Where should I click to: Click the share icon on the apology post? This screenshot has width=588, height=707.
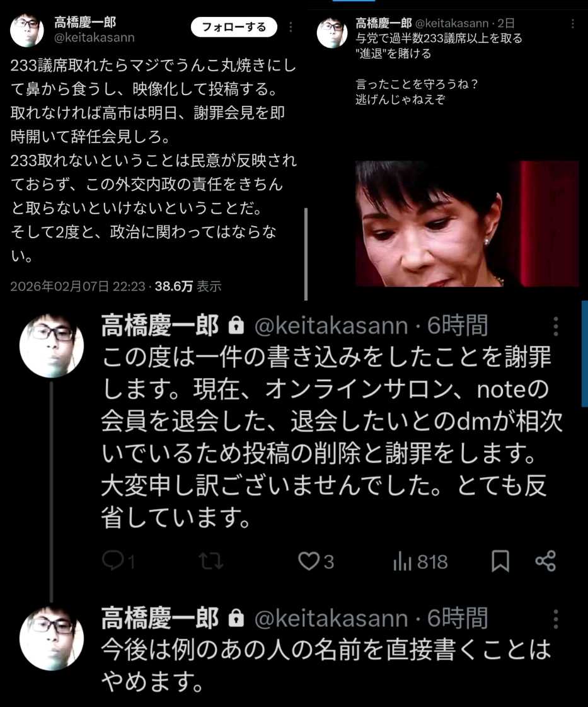click(x=546, y=561)
